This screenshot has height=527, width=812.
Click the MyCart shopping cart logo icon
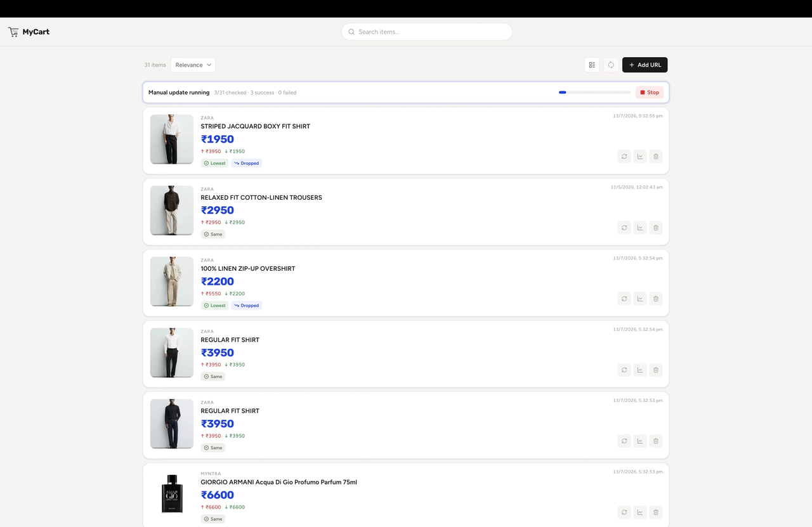click(13, 32)
